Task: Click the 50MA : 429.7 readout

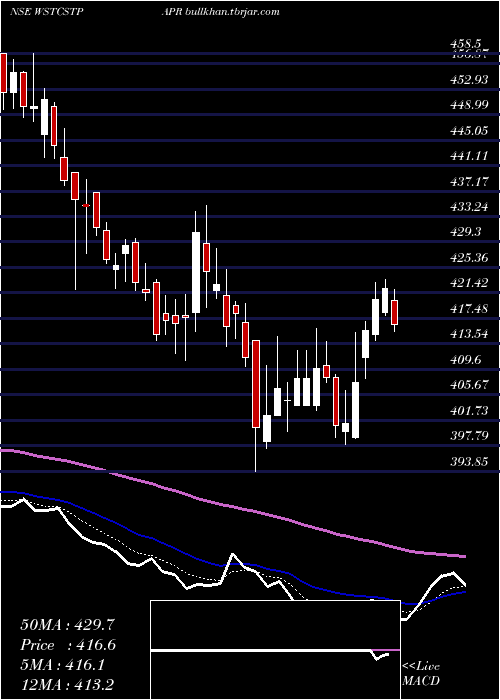Action: [68, 625]
